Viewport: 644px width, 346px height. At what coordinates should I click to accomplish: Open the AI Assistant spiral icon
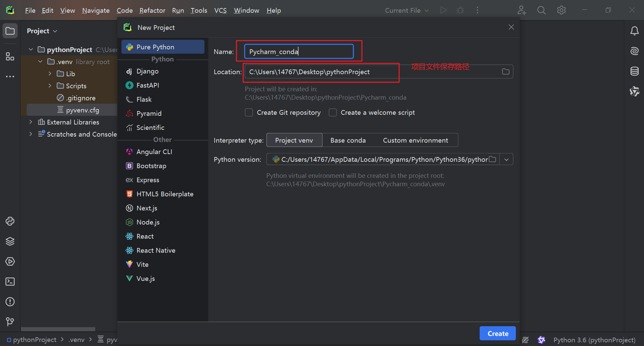click(x=634, y=51)
